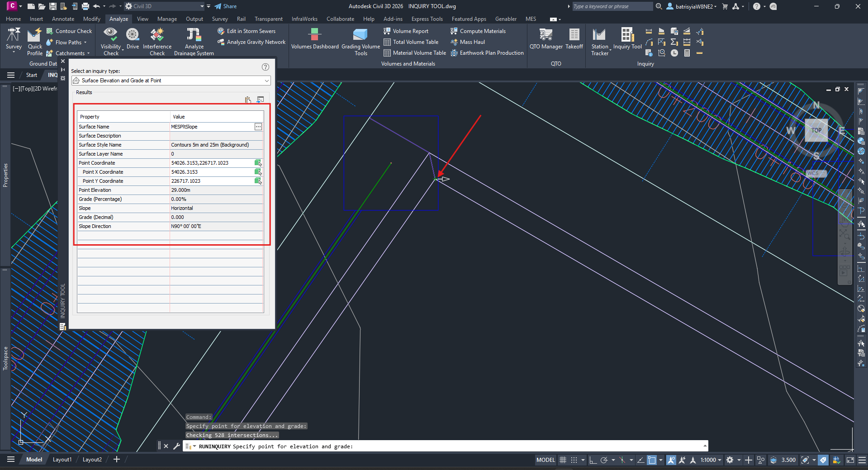868x470 pixels.
Task: Click the Surface Name browse button
Action: (258, 127)
